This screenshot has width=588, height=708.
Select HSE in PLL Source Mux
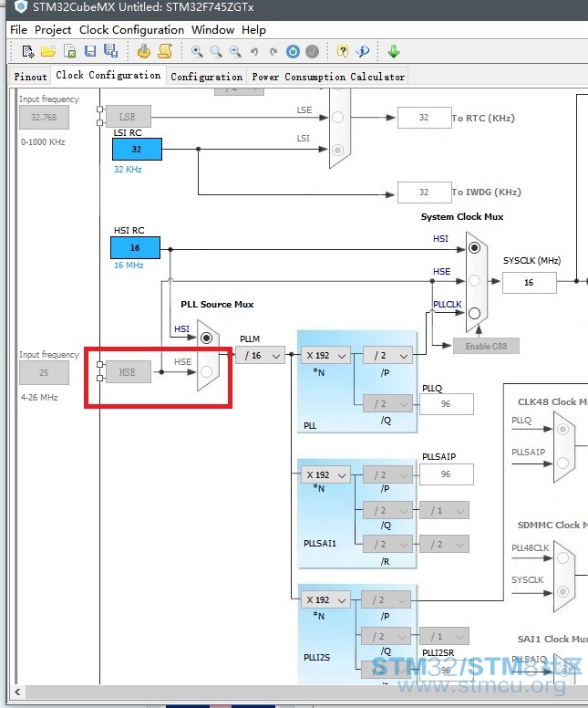tap(206, 372)
